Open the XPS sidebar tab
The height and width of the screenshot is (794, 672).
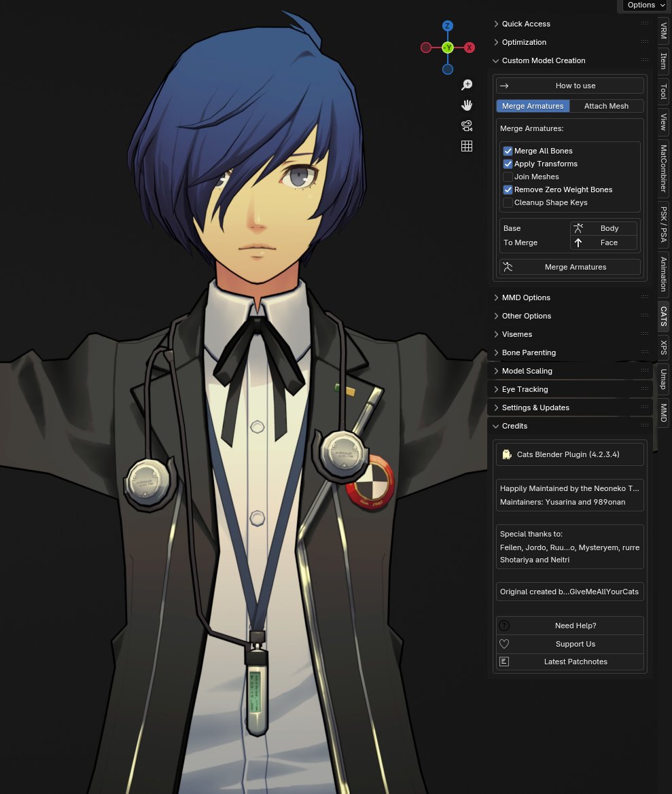tap(663, 347)
